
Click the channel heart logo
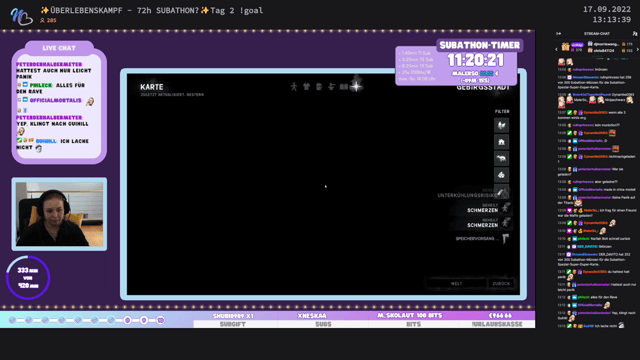click(21, 16)
